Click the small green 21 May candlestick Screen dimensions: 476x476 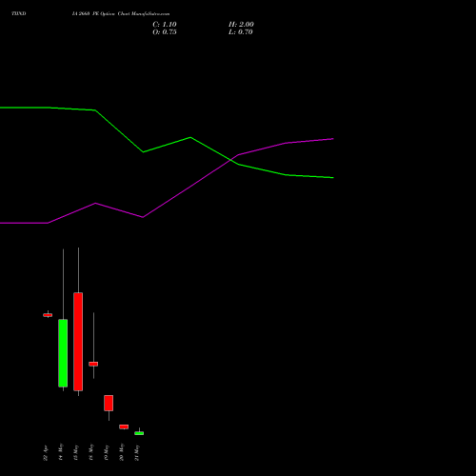pyautogui.click(x=139, y=433)
